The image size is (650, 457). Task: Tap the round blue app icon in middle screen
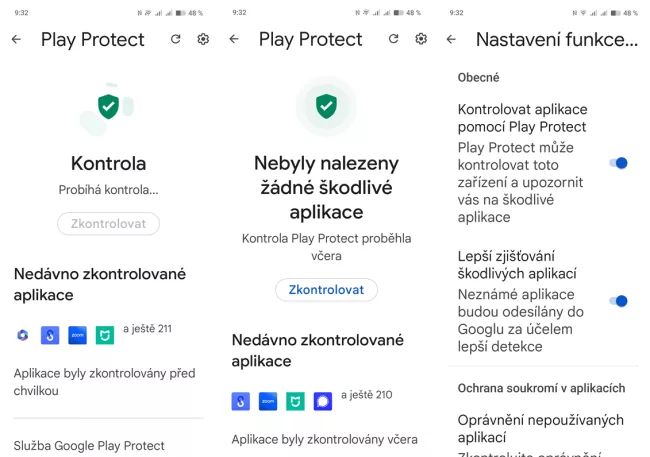pyautogui.click(x=322, y=401)
